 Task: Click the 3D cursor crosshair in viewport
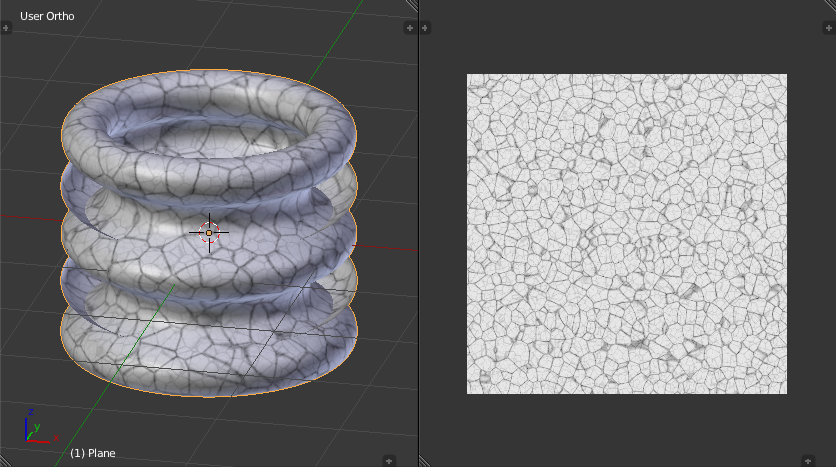pyautogui.click(x=209, y=232)
